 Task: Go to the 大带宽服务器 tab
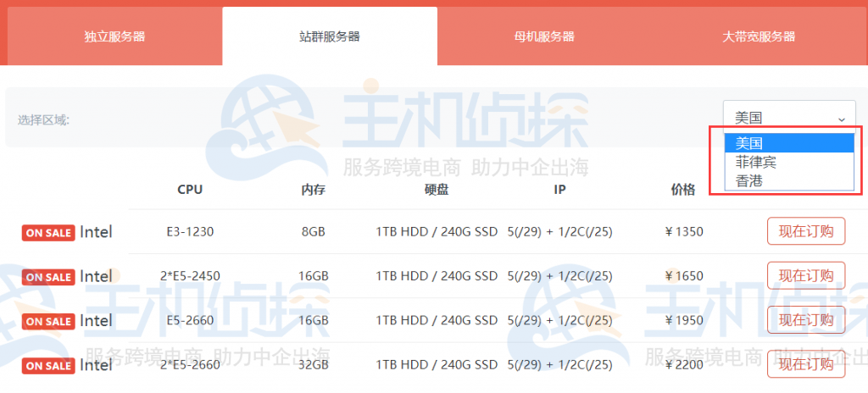pyautogui.click(x=759, y=36)
